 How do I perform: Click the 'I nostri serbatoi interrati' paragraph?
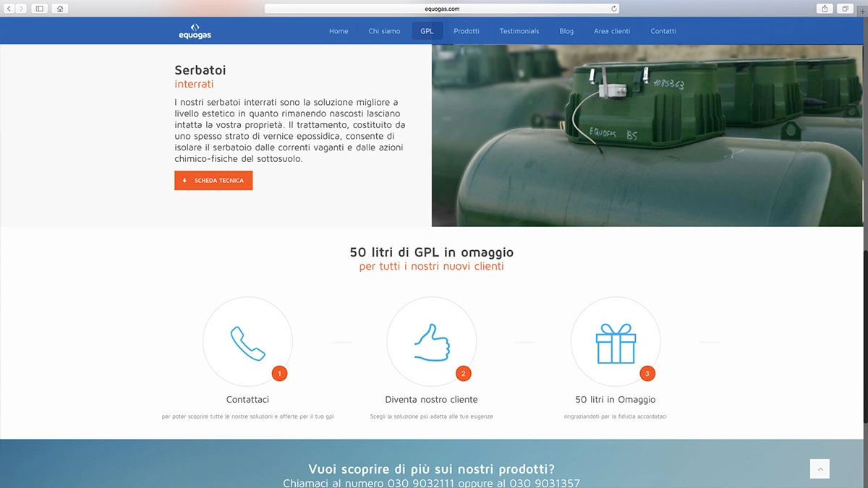click(x=289, y=131)
